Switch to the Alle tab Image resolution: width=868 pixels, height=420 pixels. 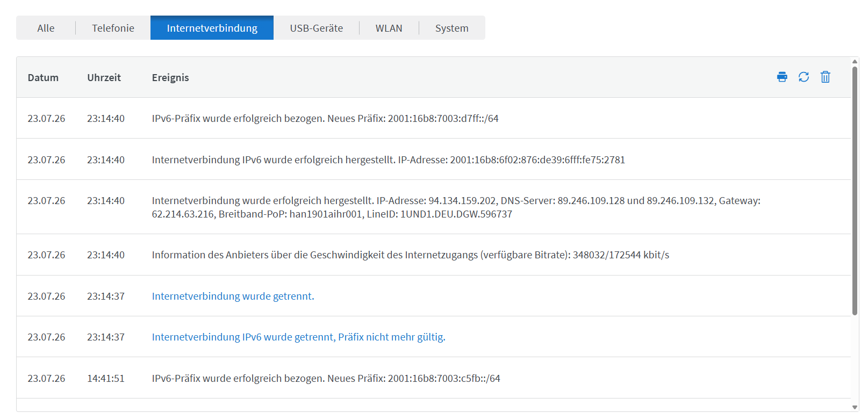click(x=46, y=28)
